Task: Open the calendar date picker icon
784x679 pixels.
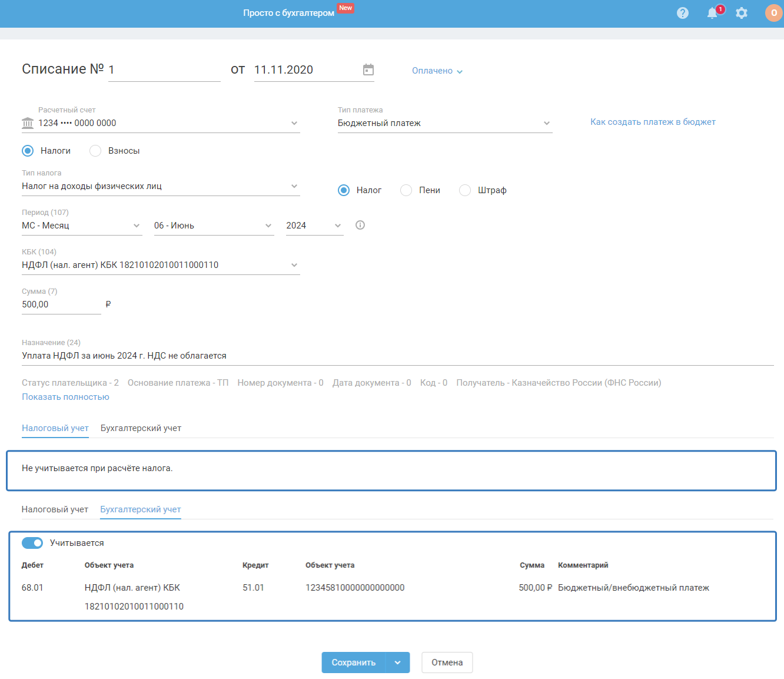Action: click(368, 69)
